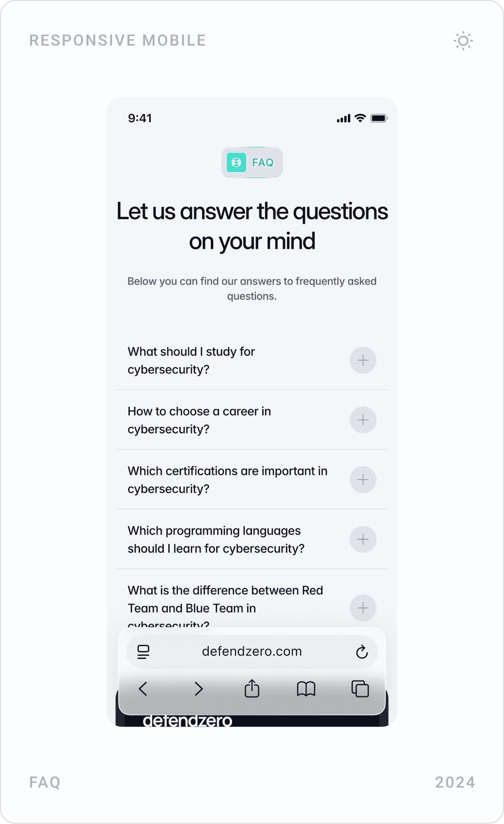Viewport: 504px width, 824px height.
Task: Click the defendzero.com address bar
Action: coord(252,652)
